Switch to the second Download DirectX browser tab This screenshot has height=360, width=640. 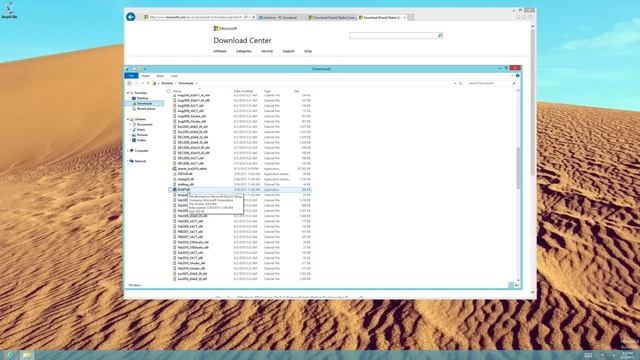pyautogui.click(x=332, y=18)
